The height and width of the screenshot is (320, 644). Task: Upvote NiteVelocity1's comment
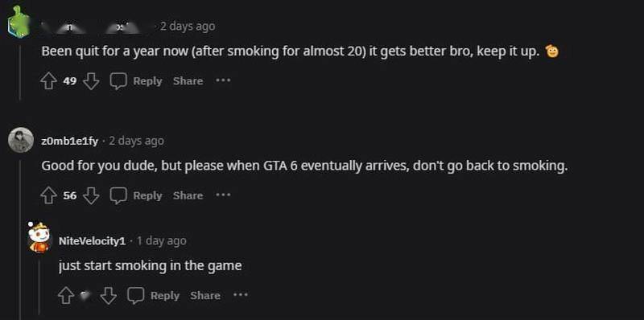click(66, 295)
